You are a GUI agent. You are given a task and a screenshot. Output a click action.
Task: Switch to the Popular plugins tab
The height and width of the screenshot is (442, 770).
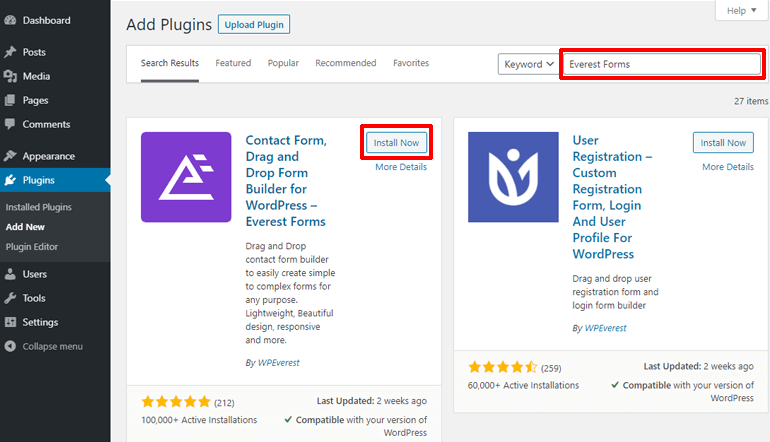coord(283,63)
